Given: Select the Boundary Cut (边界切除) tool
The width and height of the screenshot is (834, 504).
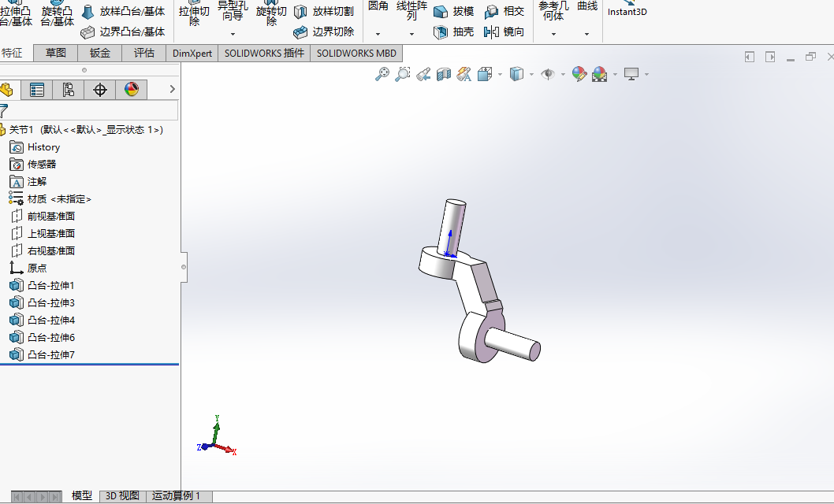Looking at the screenshot, I should [x=324, y=31].
